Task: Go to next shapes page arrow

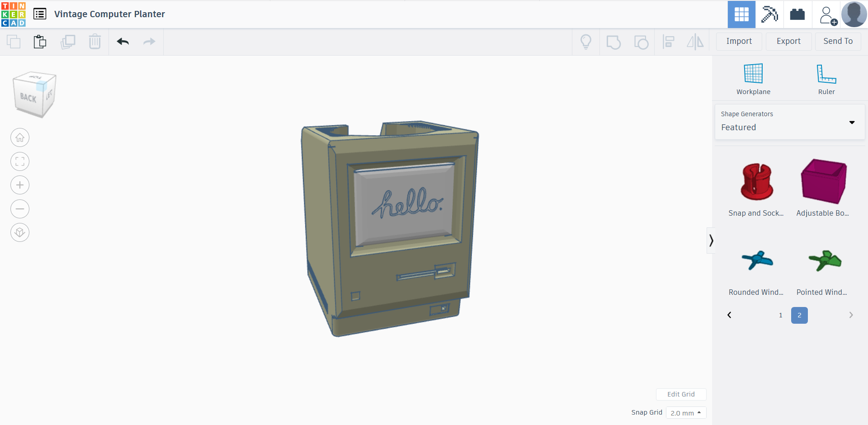Action: click(x=851, y=315)
